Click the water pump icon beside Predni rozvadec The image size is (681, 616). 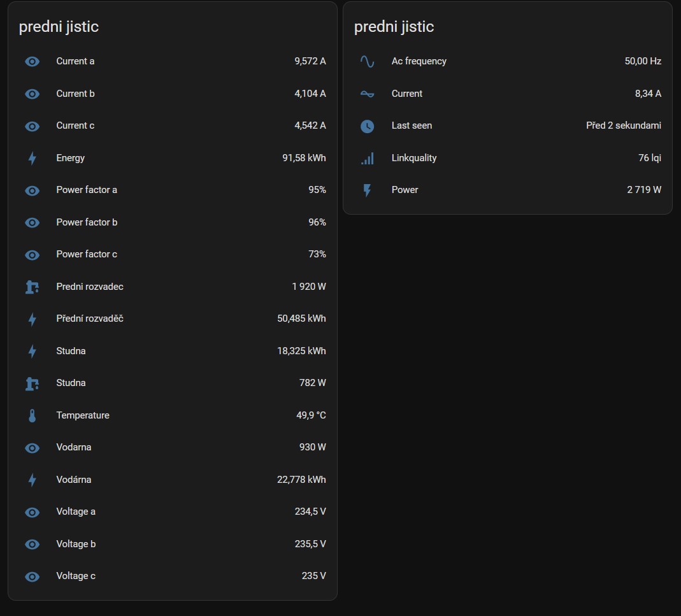tap(32, 287)
